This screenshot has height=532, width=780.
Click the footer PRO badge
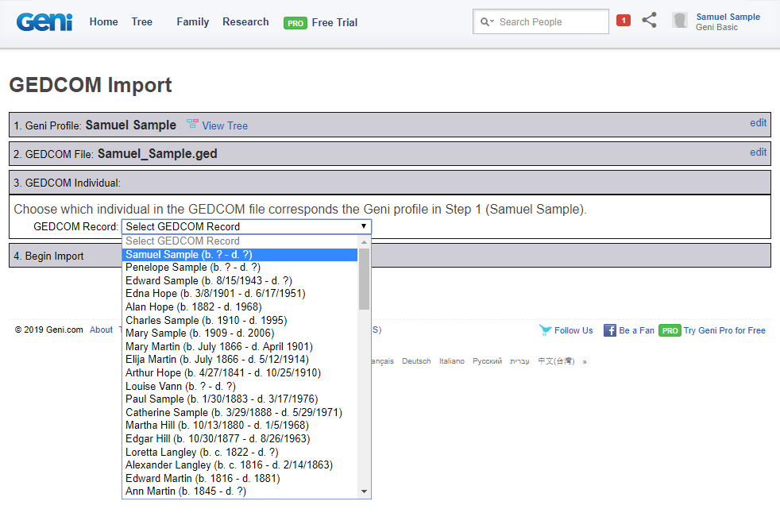coord(670,330)
